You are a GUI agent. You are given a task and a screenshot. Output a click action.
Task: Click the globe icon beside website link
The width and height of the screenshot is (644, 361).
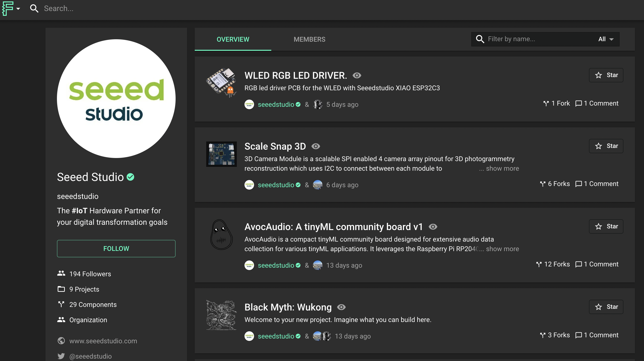(61, 341)
